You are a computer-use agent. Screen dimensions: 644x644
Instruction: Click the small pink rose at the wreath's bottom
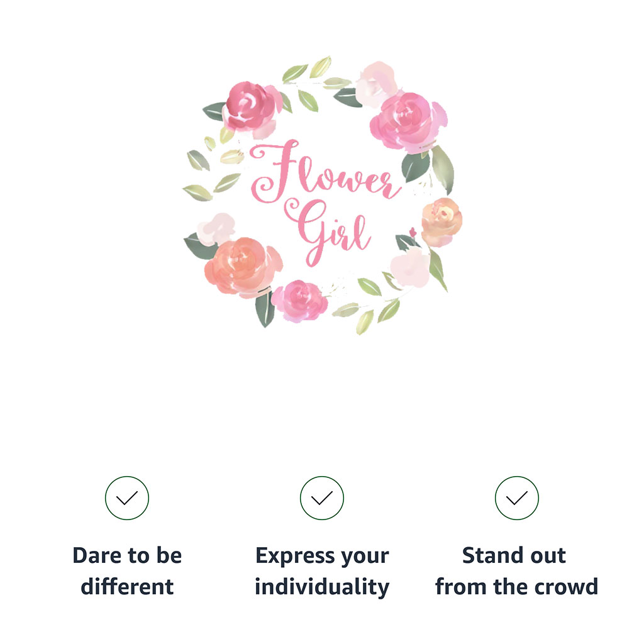[301, 299]
